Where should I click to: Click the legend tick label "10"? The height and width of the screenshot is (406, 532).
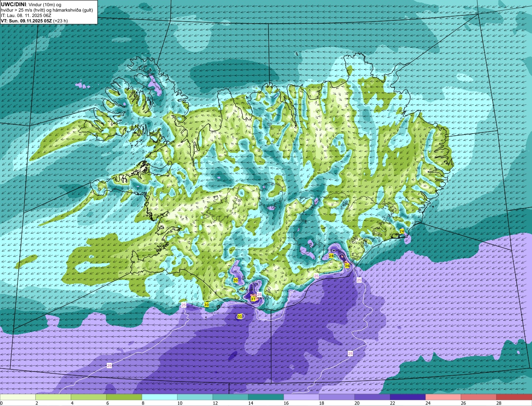[x=180, y=403]
